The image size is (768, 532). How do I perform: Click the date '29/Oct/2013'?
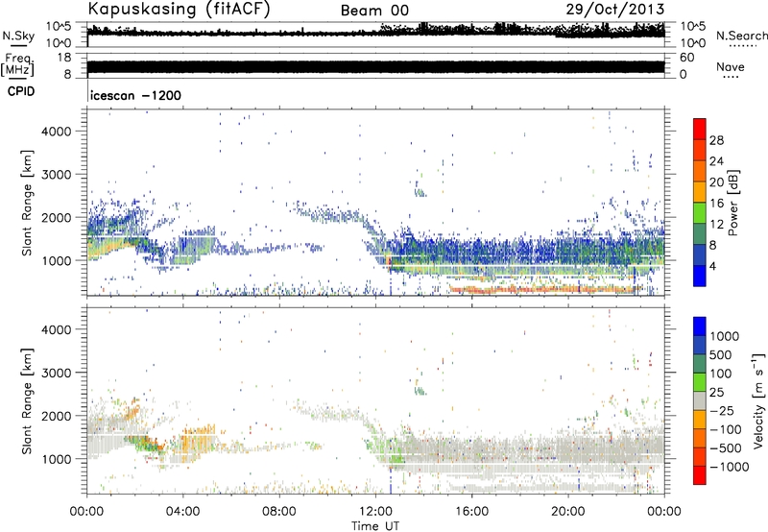coord(615,9)
